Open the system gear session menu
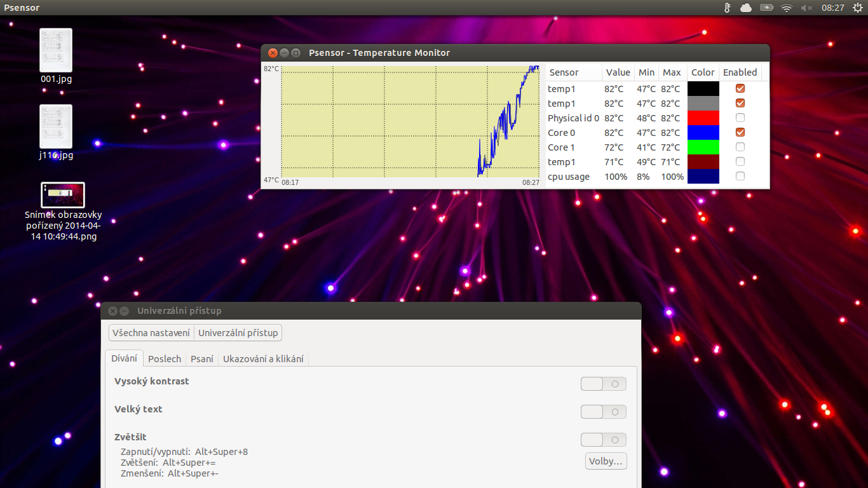The image size is (868, 488). [858, 8]
